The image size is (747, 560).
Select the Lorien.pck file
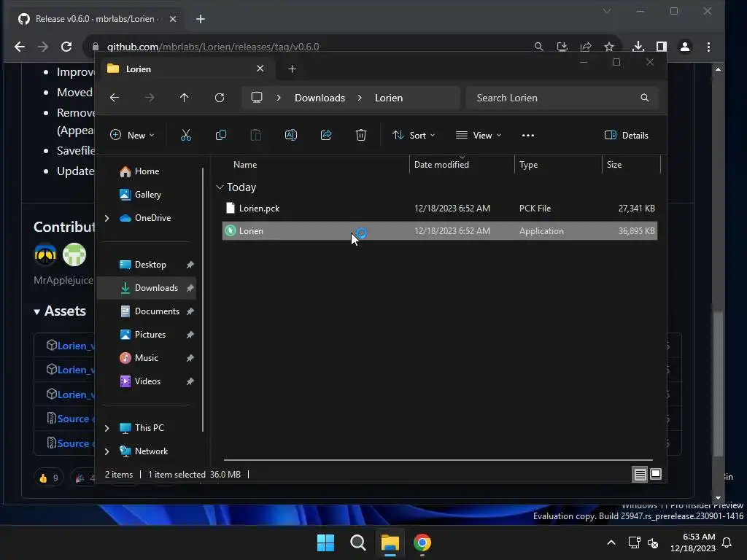point(440,208)
